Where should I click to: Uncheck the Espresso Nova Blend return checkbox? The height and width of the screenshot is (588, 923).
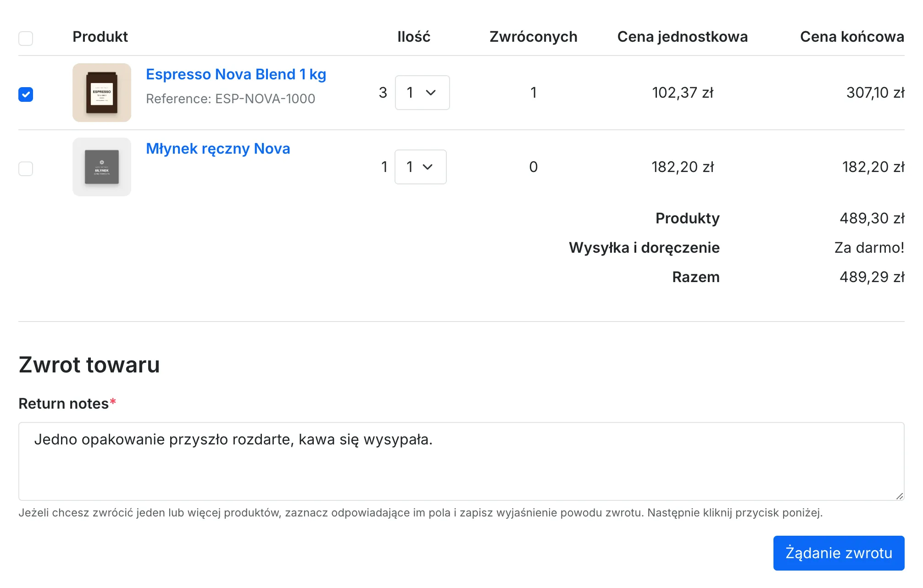click(26, 94)
